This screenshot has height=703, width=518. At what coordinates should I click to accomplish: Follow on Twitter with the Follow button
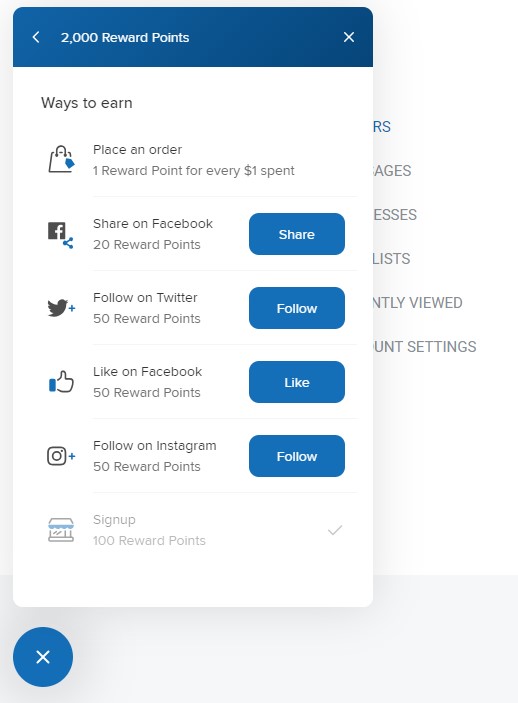tap(297, 308)
